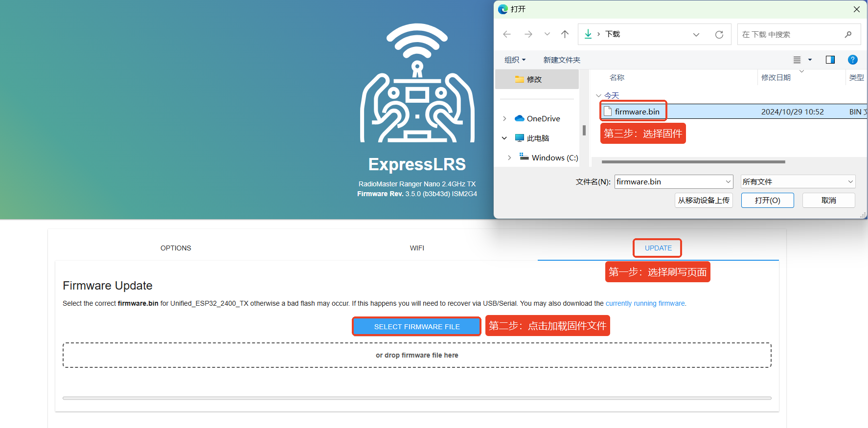Open currently running firmware link
This screenshot has height=428, width=868.
pyautogui.click(x=645, y=303)
